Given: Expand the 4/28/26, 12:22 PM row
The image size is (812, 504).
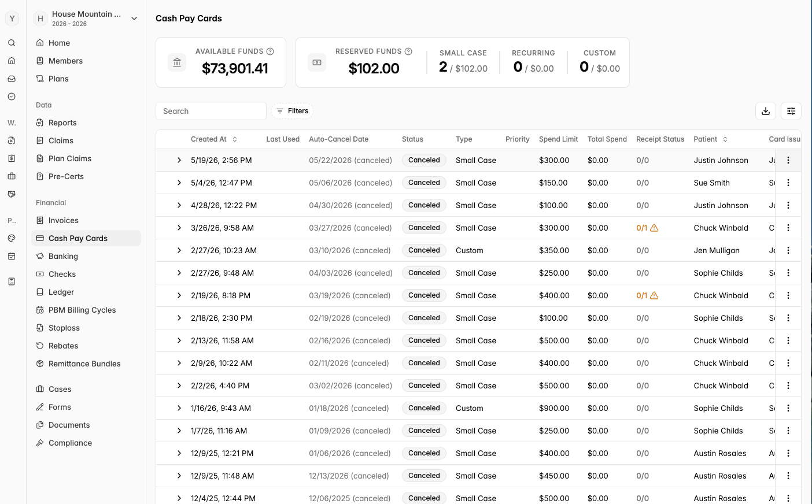Looking at the screenshot, I should coord(179,205).
